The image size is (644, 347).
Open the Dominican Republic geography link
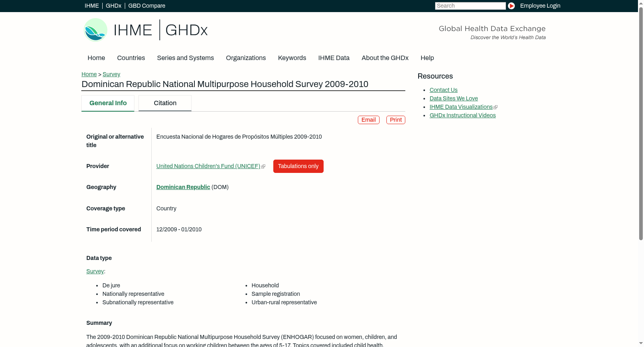[x=183, y=187]
